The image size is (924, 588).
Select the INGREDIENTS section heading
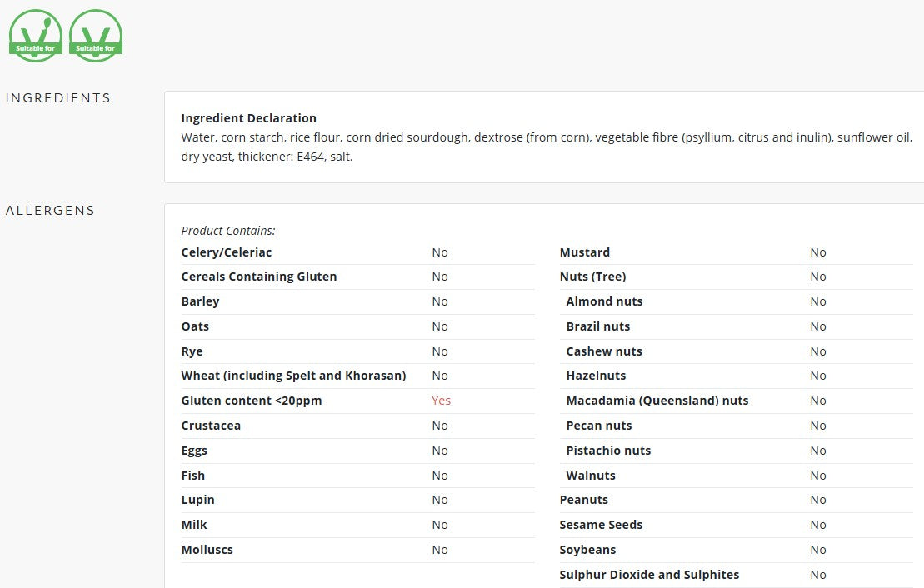tap(58, 97)
